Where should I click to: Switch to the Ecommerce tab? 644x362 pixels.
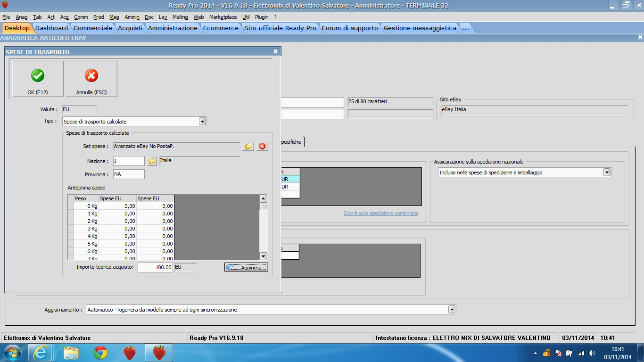pyautogui.click(x=221, y=28)
